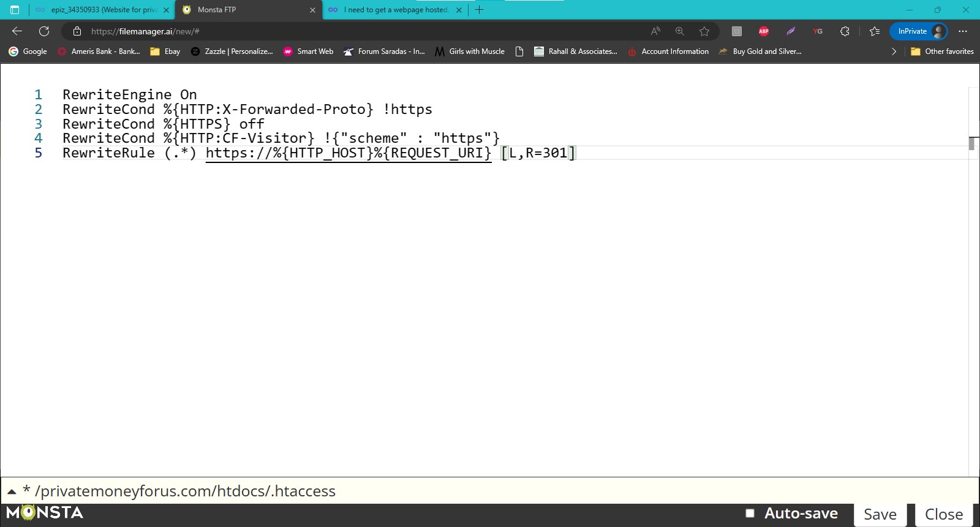
Task: Close the file editor
Action: (943, 515)
